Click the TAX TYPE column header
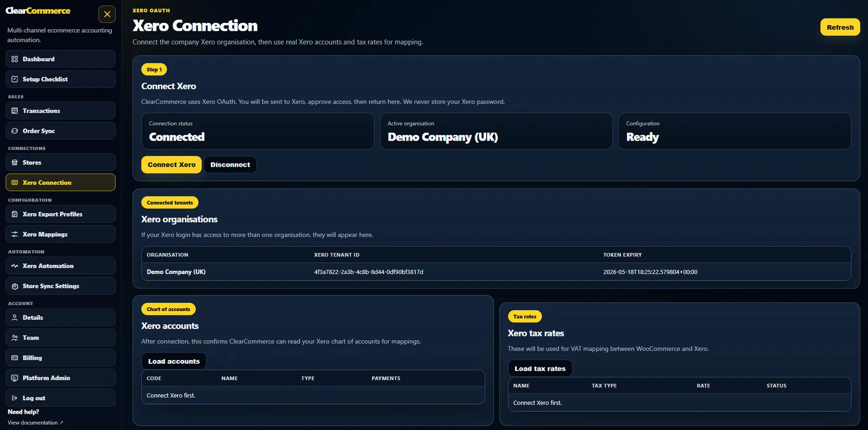This screenshot has width=868, height=430. [604, 385]
